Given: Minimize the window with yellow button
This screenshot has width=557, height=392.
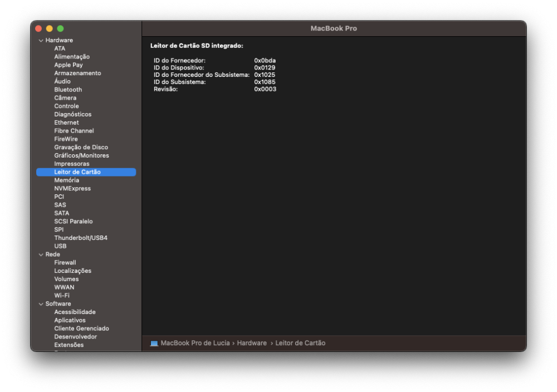Looking at the screenshot, I should tap(50, 29).
